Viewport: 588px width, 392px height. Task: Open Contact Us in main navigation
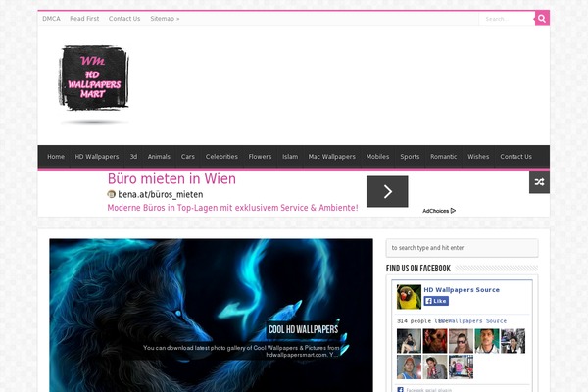[x=516, y=157]
